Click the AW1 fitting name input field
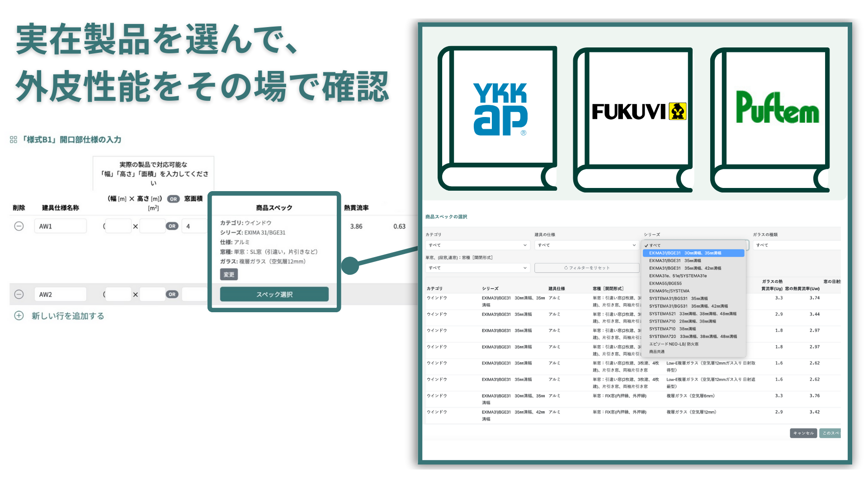 click(x=60, y=226)
